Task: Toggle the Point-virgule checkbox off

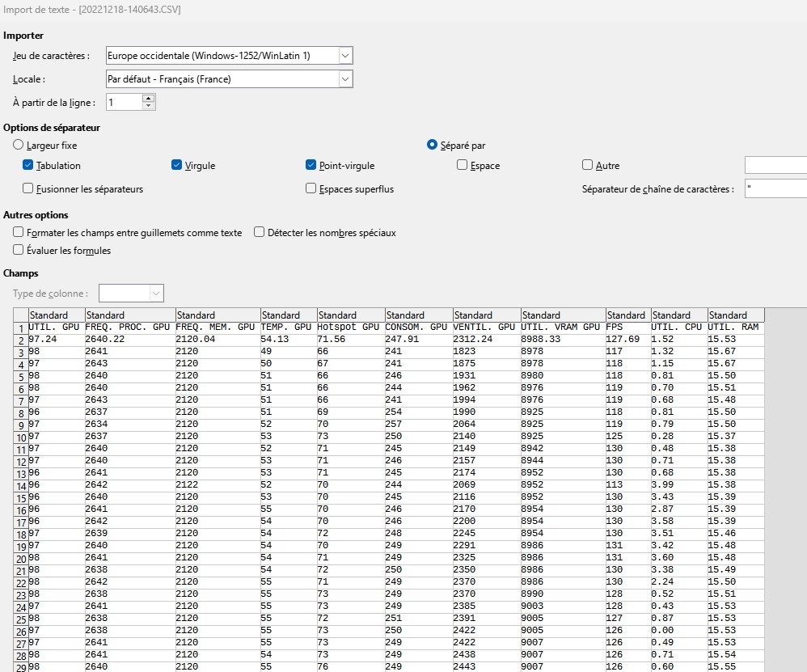Action: 311,165
